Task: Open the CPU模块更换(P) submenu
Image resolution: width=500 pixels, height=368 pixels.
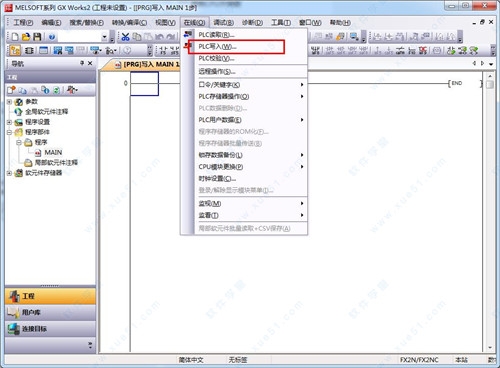Action: [251, 167]
